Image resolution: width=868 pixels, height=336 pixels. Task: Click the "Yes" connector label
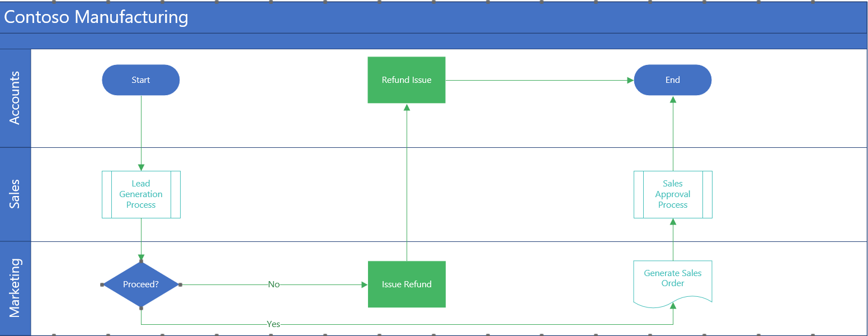pos(273,324)
